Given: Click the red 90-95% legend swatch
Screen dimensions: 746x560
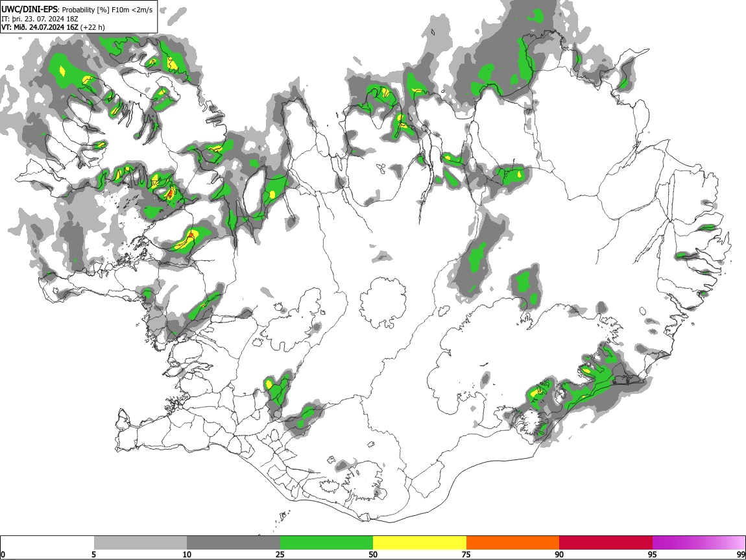Looking at the screenshot, I should pyautogui.click(x=606, y=542).
